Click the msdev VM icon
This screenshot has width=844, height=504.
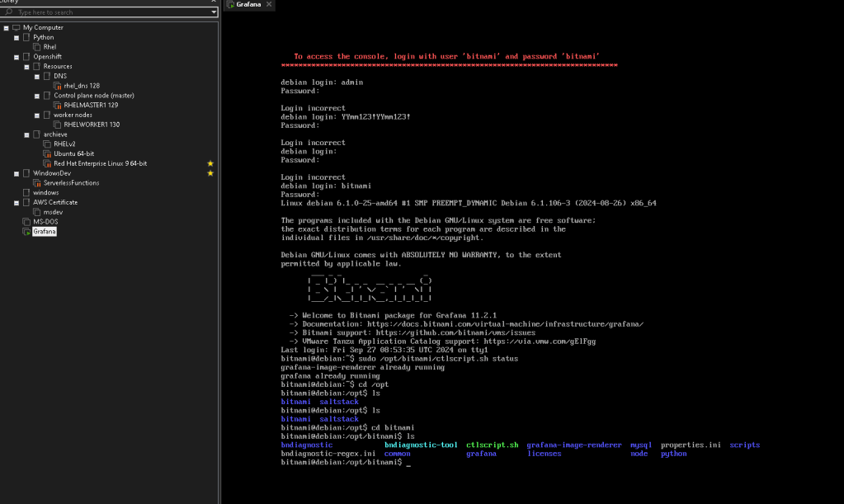(36, 212)
